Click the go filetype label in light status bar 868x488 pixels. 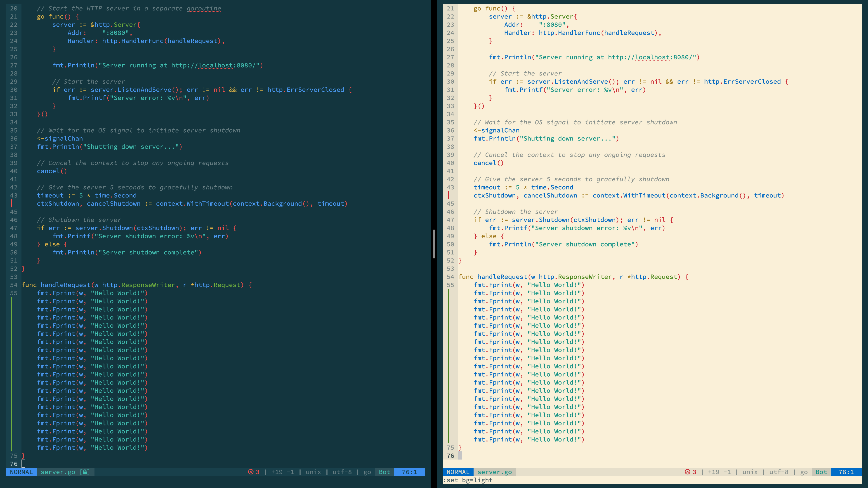[x=804, y=472]
